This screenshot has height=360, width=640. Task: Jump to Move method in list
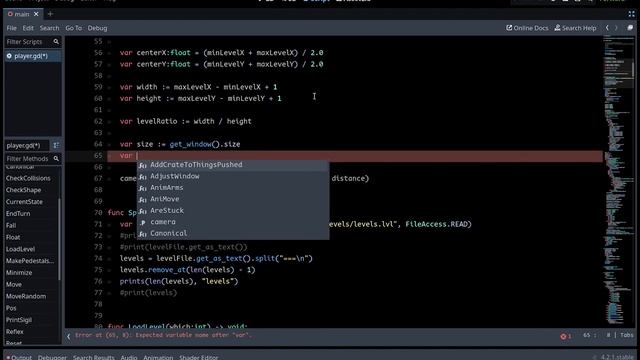pos(14,285)
